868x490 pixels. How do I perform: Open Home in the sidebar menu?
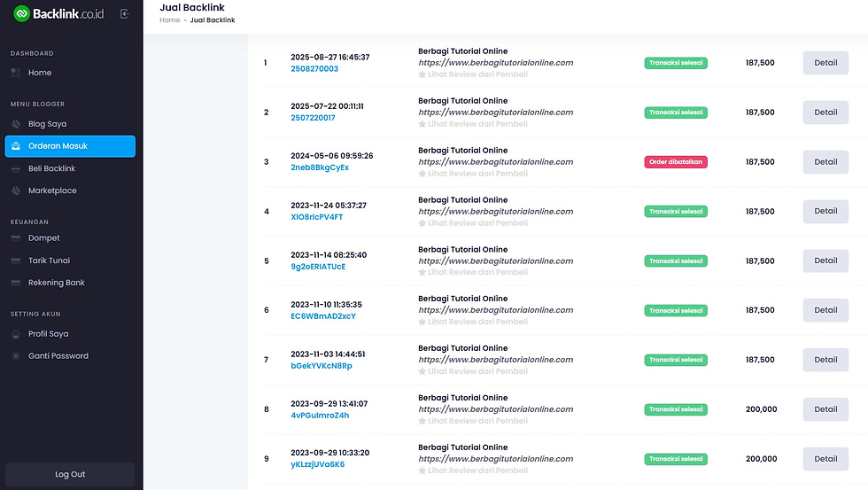click(x=70, y=73)
